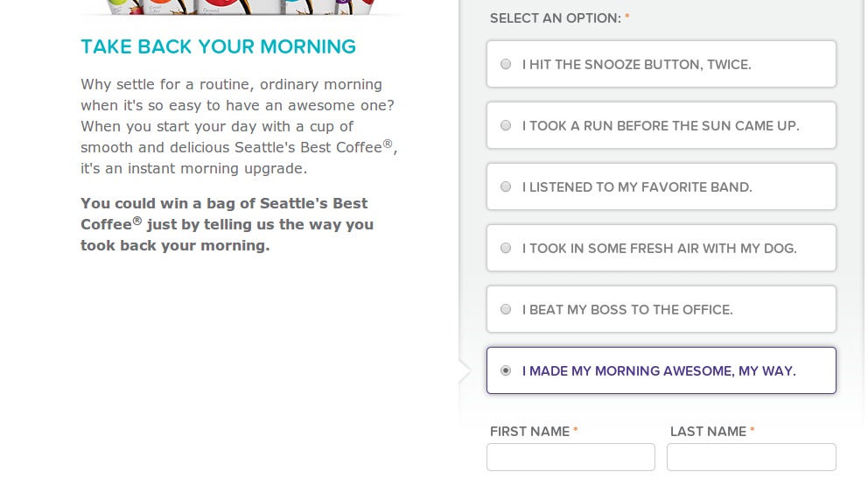This screenshot has height=486, width=868.
Task: Click the 'I TOOK IN SOME FRESH AIR WITH MY DOG.' text
Action: [x=659, y=249]
